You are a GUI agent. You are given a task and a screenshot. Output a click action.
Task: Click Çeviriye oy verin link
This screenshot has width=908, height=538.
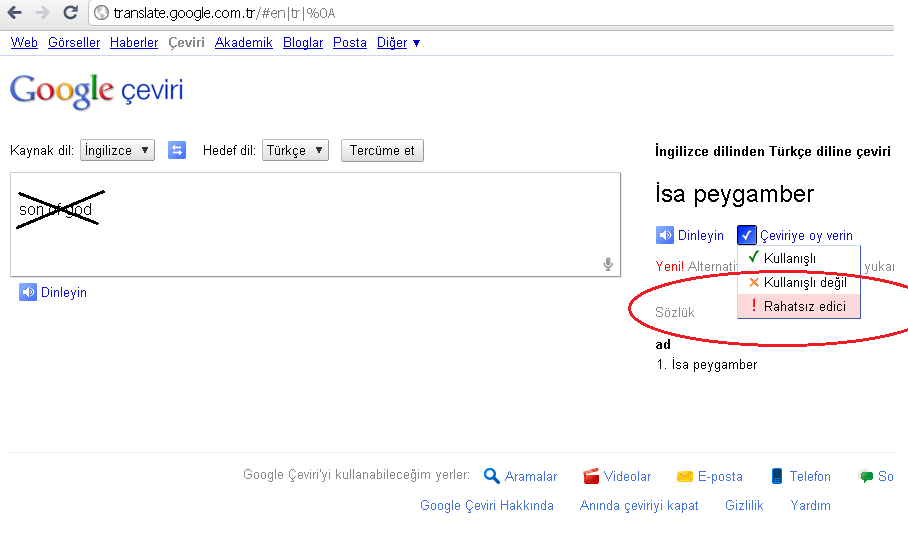point(806,236)
